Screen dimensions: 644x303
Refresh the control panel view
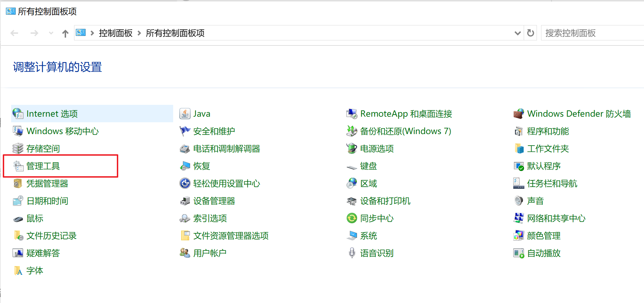click(530, 33)
